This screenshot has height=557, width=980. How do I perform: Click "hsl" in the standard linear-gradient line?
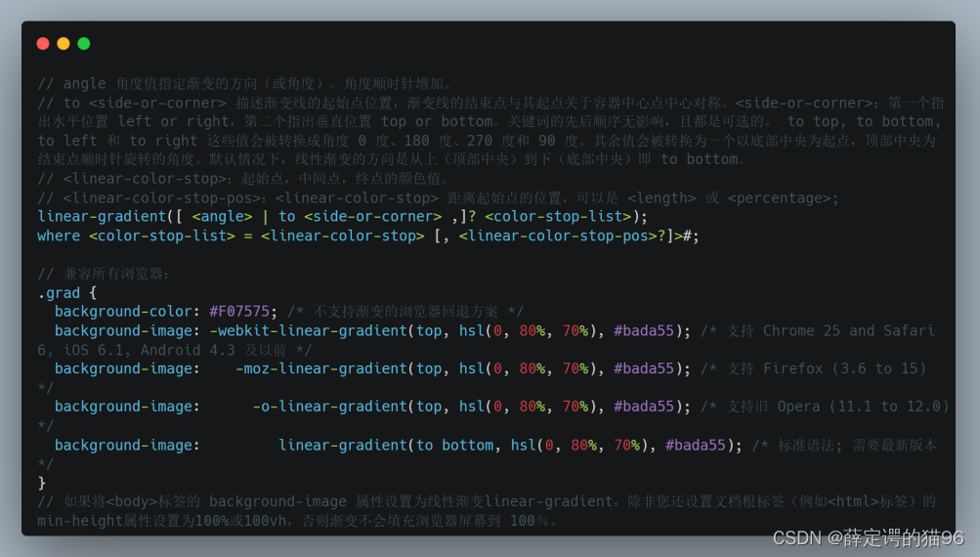click(x=523, y=445)
